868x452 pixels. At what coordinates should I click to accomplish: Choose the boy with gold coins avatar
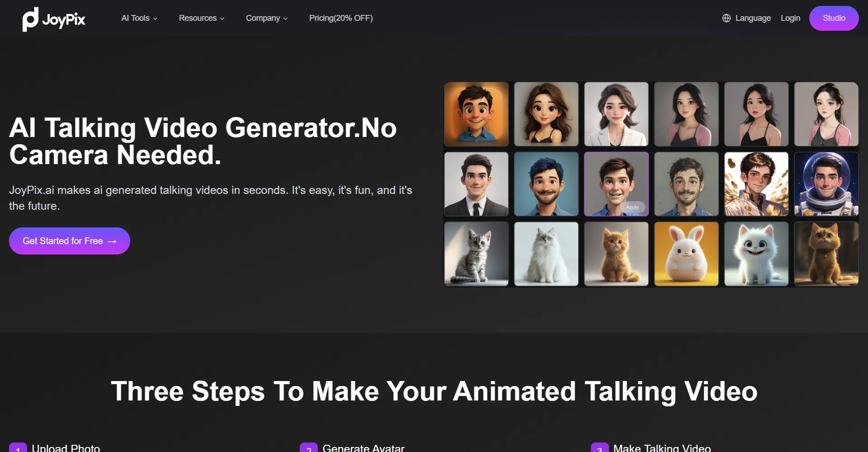(756, 184)
